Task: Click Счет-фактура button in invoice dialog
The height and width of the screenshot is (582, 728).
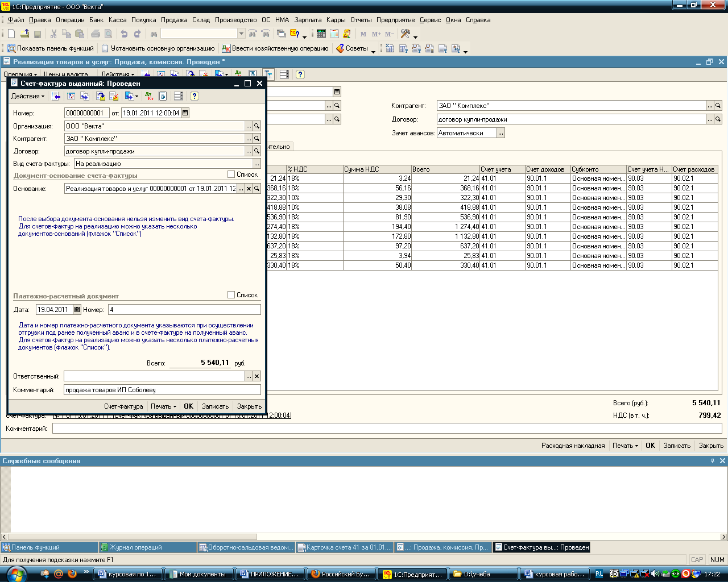Action: coord(123,406)
